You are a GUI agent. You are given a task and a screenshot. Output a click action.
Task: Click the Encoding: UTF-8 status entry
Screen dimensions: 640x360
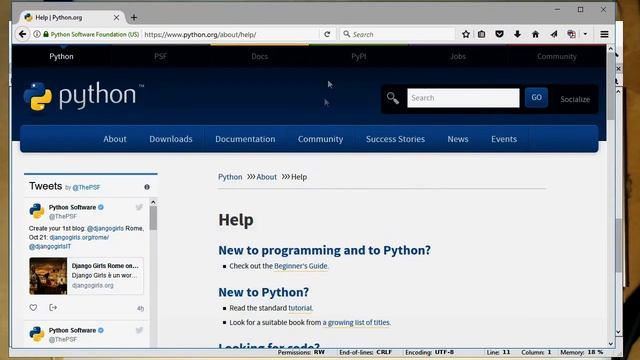[x=429, y=352]
